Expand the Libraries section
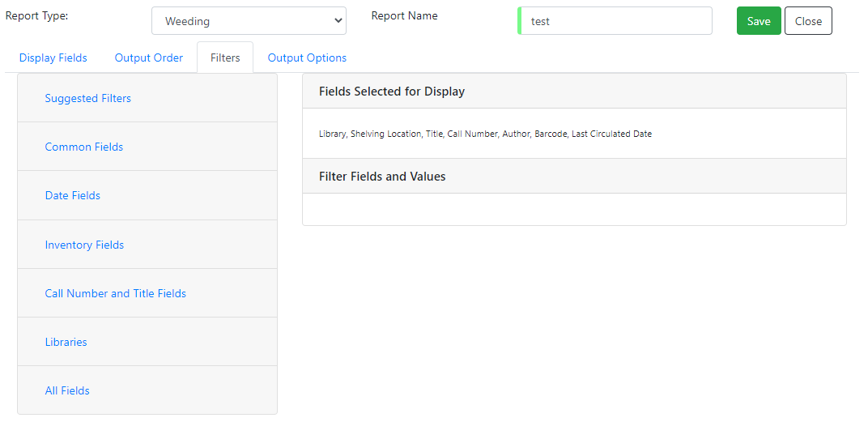868x422 pixels. (x=66, y=343)
